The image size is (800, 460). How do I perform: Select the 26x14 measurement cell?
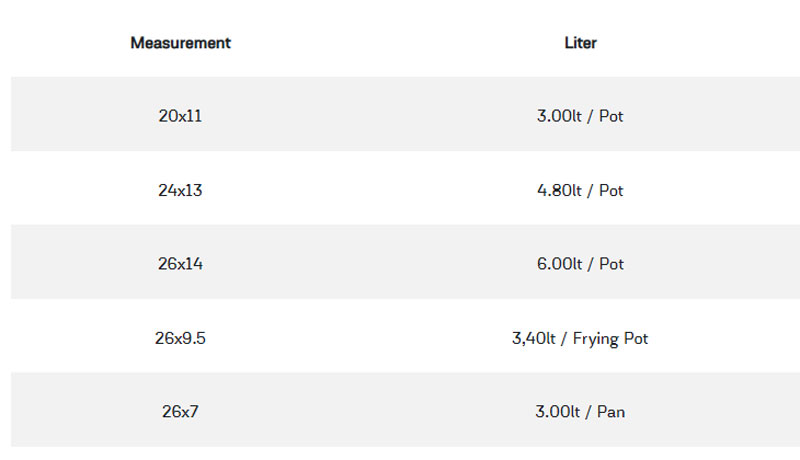click(x=180, y=264)
